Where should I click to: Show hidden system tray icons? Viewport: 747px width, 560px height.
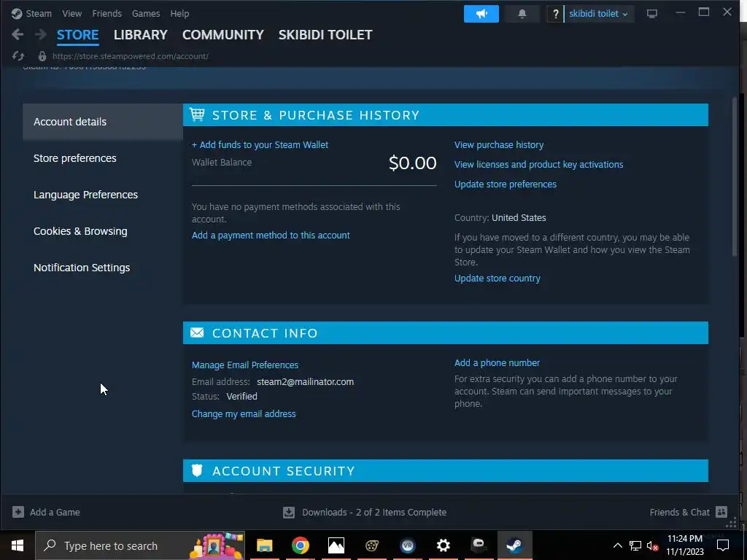[617, 545]
